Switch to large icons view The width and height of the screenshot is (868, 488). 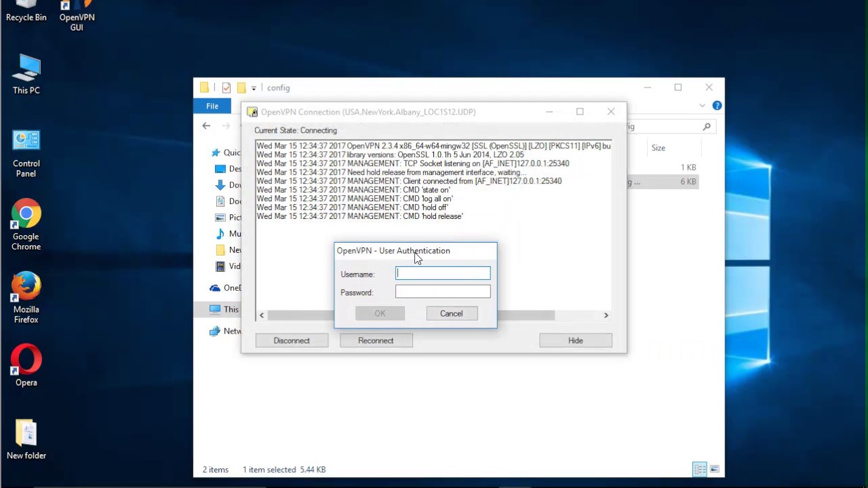[714, 469]
